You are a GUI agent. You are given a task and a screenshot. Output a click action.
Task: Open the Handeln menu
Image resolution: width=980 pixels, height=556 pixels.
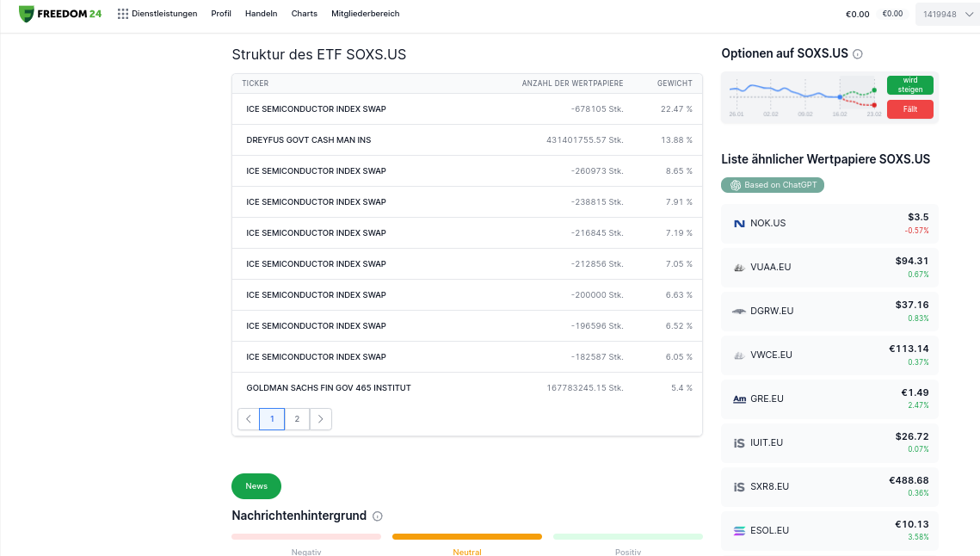coord(262,14)
